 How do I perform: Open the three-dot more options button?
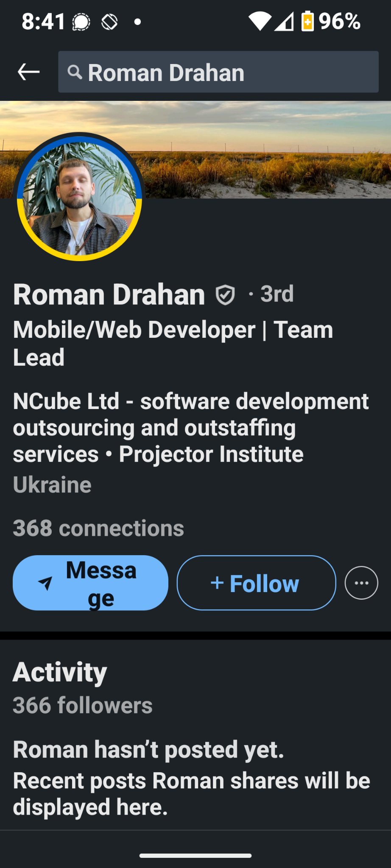pyautogui.click(x=361, y=583)
